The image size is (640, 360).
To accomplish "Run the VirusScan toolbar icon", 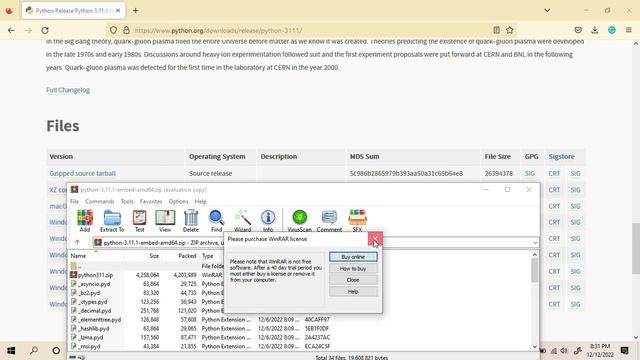I will (300, 221).
